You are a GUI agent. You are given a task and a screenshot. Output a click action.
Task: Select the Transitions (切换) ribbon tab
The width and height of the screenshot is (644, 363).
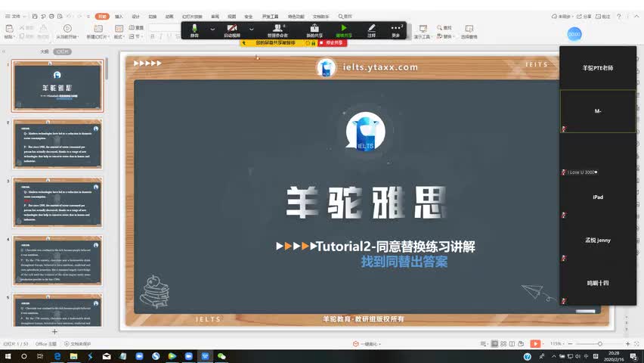pos(153,17)
